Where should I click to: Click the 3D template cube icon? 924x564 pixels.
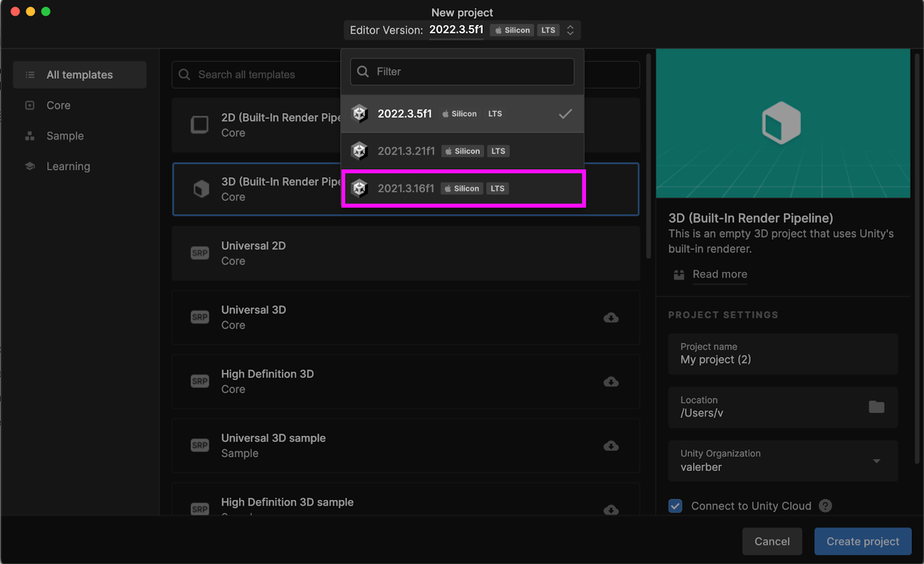pos(201,189)
